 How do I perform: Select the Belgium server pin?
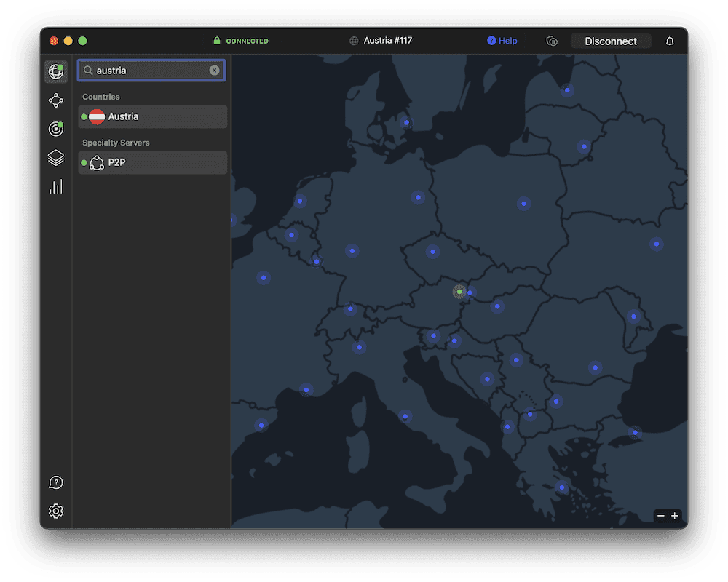[292, 235]
